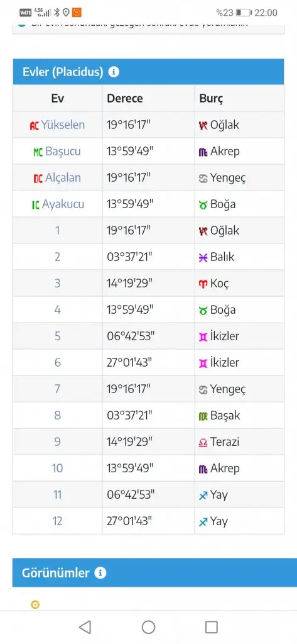This screenshot has height=644, width=297.
Task: Open the Alçalan link
Action: [63, 178]
